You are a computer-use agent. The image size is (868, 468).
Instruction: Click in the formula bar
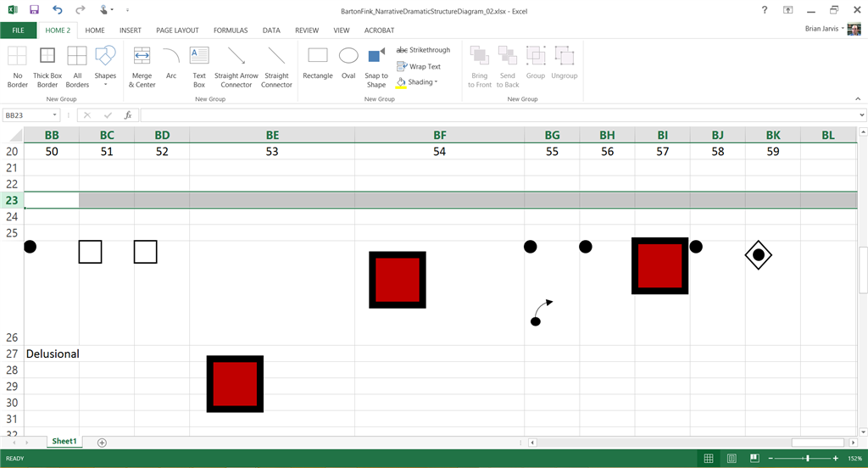(x=498, y=115)
